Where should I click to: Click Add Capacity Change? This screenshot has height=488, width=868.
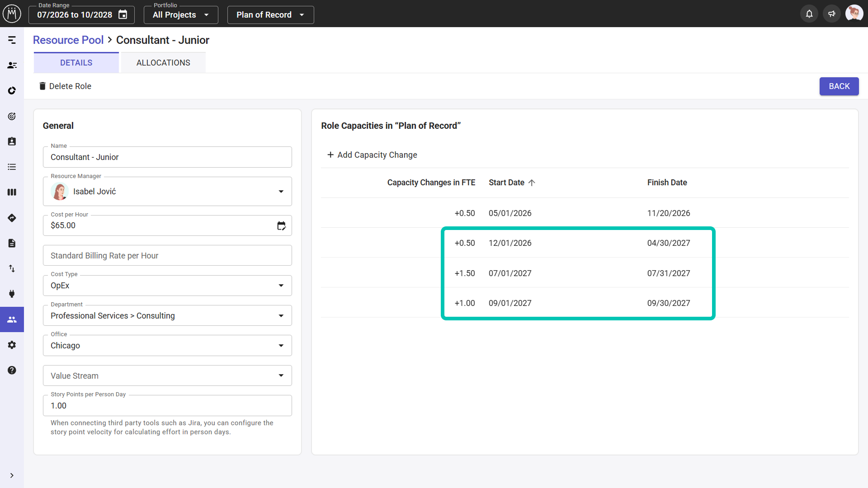372,155
